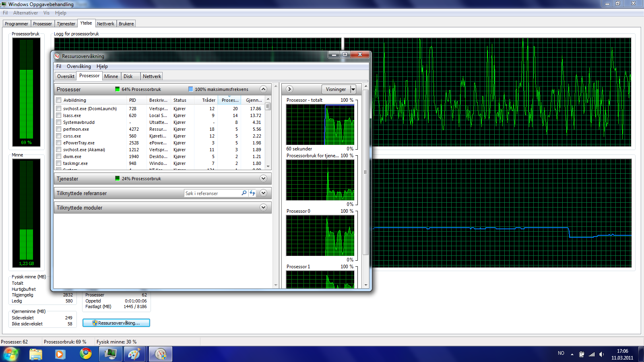Click graph pane vertical scrollbar thumb
The image size is (644, 362).
[x=365, y=172]
